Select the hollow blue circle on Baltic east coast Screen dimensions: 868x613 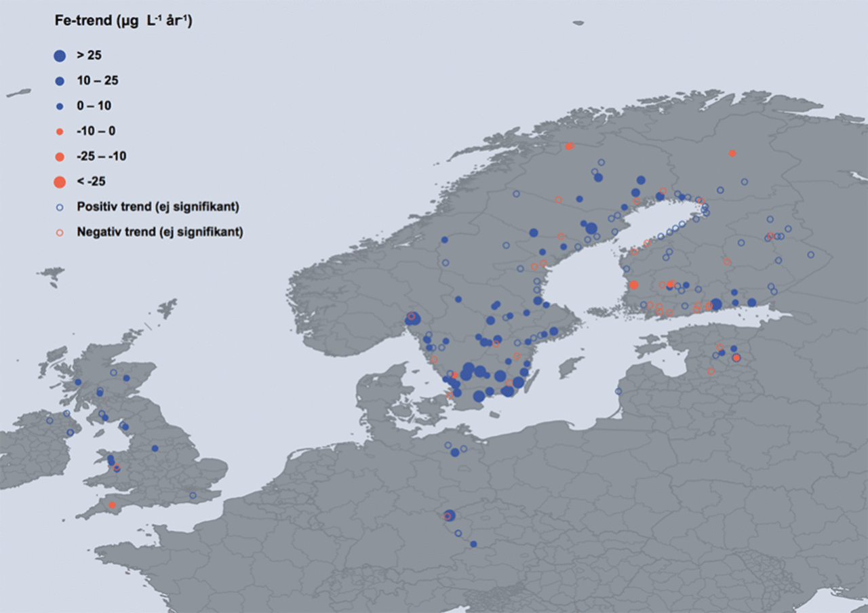[618, 391]
